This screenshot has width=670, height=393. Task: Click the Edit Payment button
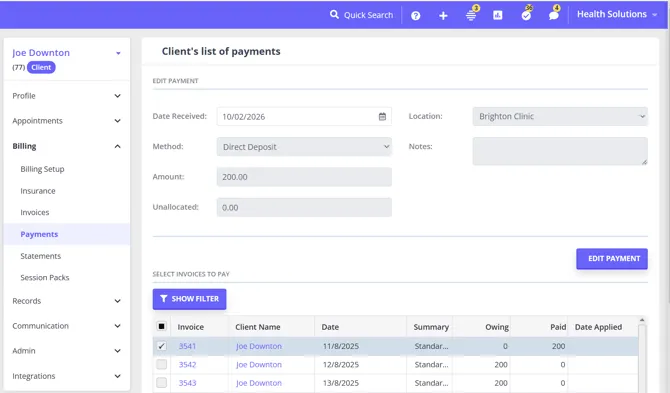coord(612,258)
